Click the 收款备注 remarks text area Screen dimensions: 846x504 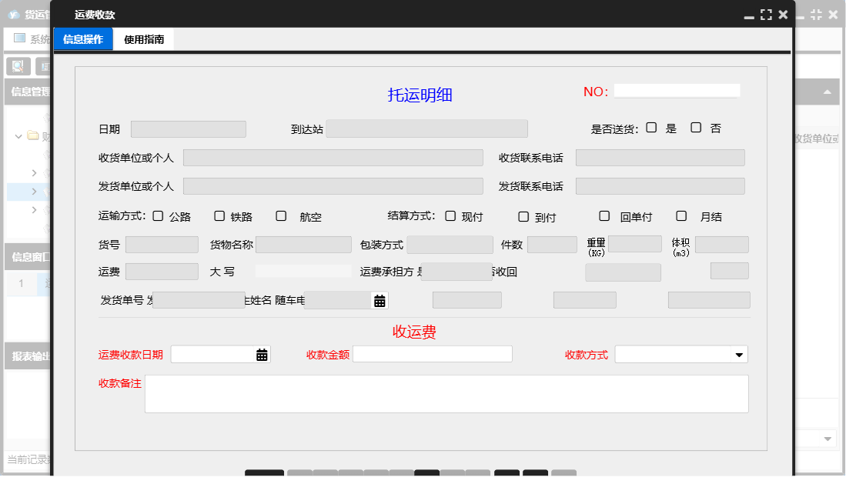[446, 393]
